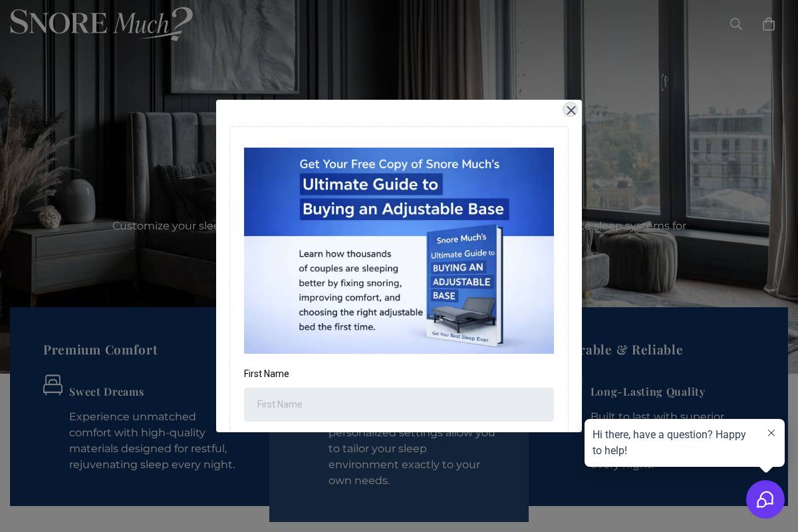Click inside the First Name text box
The width and height of the screenshot is (798, 532).
coord(399,404)
